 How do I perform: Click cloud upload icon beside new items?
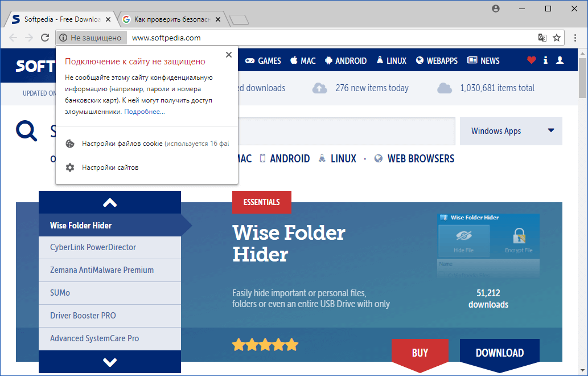(x=320, y=88)
